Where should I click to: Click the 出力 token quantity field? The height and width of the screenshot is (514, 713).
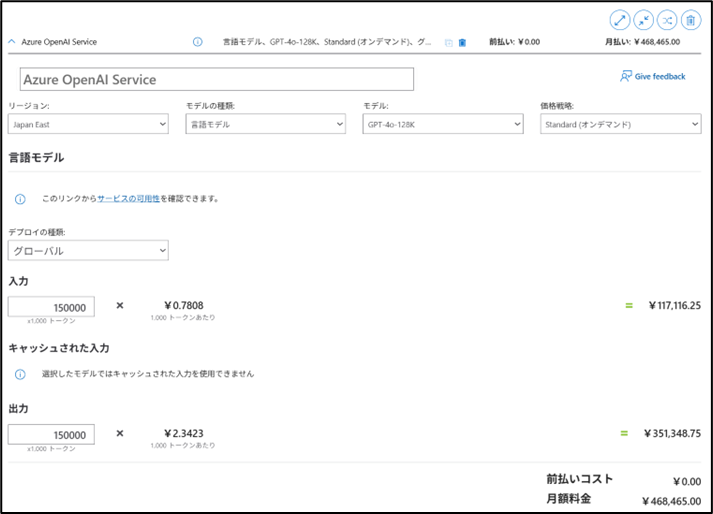pyautogui.click(x=52, y=434)
